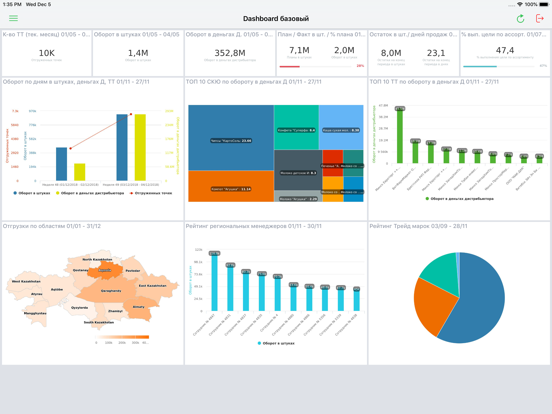Screen dimensions: 552x414
Task: Select the '2,0M' fact value
Action: click(x=344, y=50)
